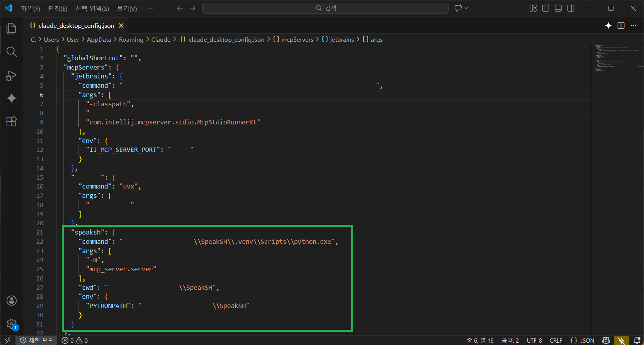644x345 pixels.
Task: Go forward with the right arrow
Action: [192, 8]
